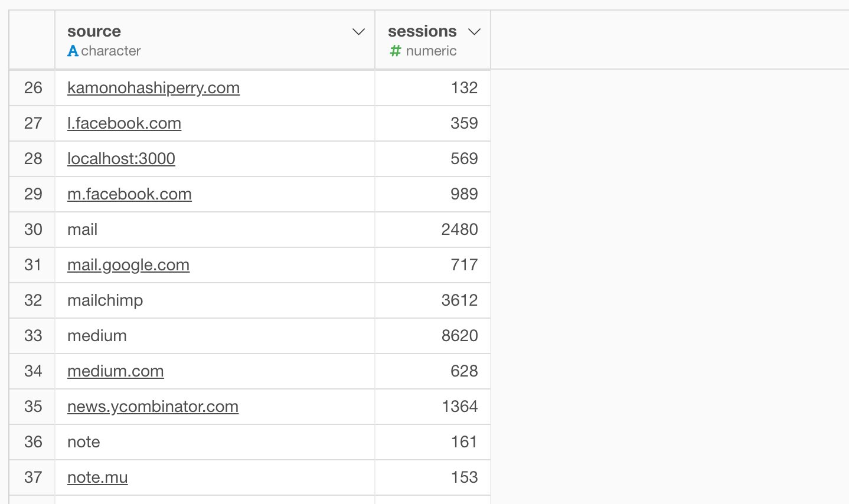The width and height of the screenshot is (849, 504).
Task: Open the kamonohashiperry.com link
Action: tap(154, 88)
